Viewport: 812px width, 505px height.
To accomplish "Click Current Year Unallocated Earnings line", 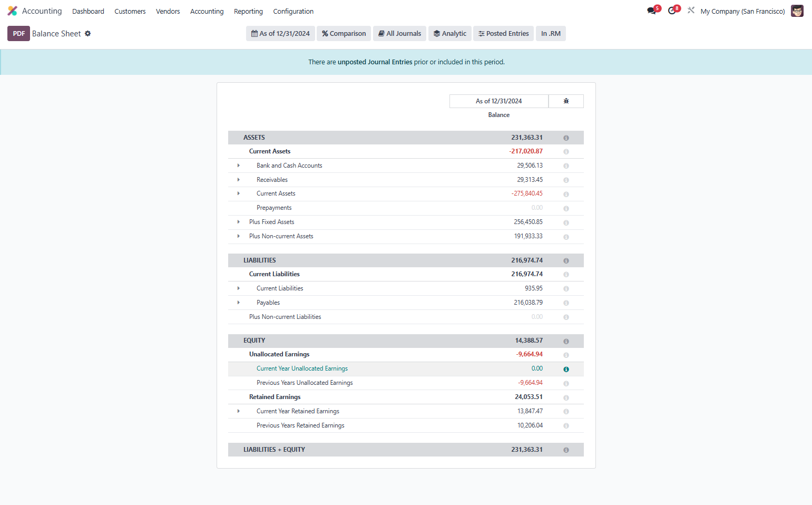I will 302,369.
